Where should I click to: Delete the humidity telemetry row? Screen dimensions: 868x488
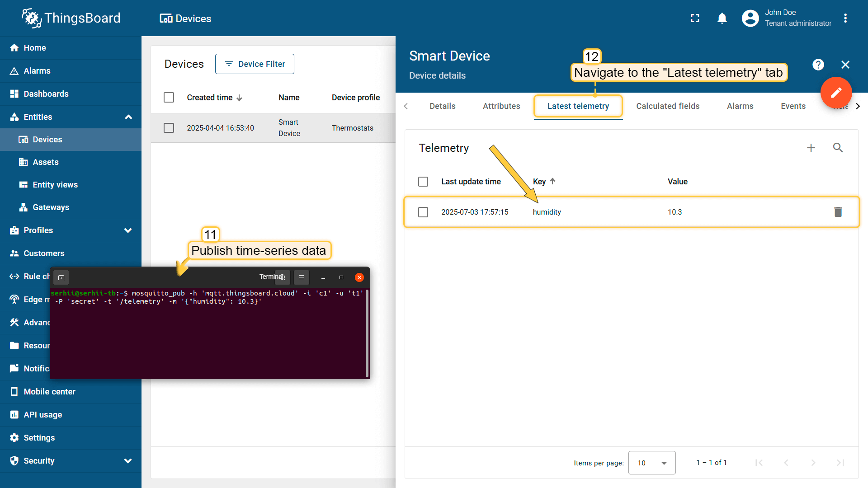coord(838,212)
